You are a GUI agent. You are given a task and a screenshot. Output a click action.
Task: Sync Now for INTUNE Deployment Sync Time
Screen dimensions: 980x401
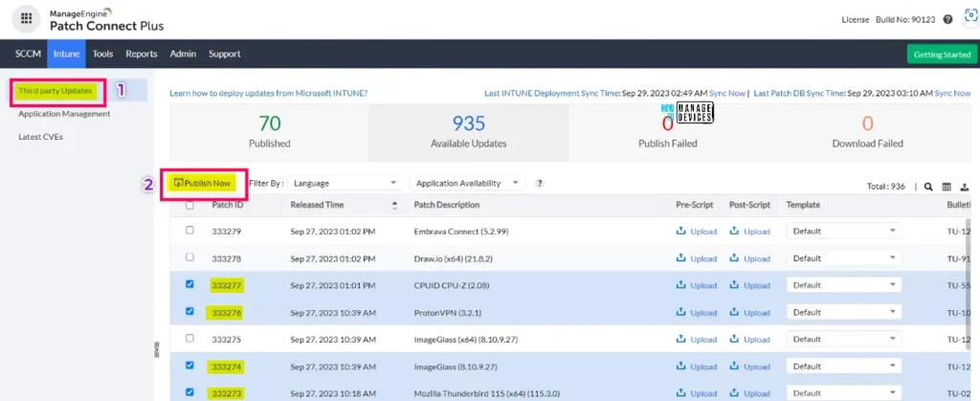(x=728, y=93)
